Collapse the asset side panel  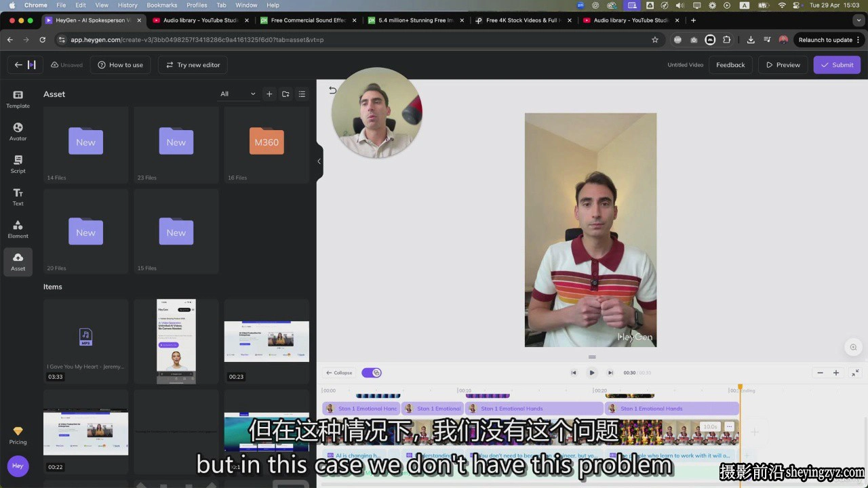pos(319,161)
